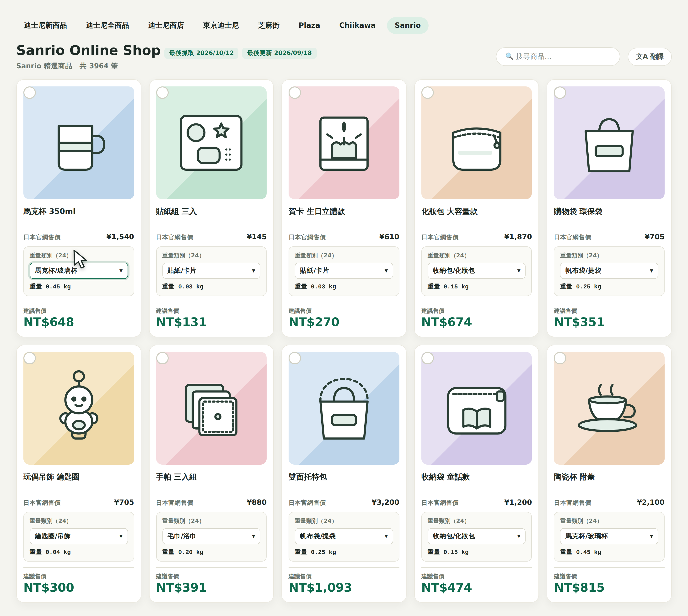
Task: Expand the 帆布袋/提袋 dropdown on 雙面托特包
Action: click(344, 536)
